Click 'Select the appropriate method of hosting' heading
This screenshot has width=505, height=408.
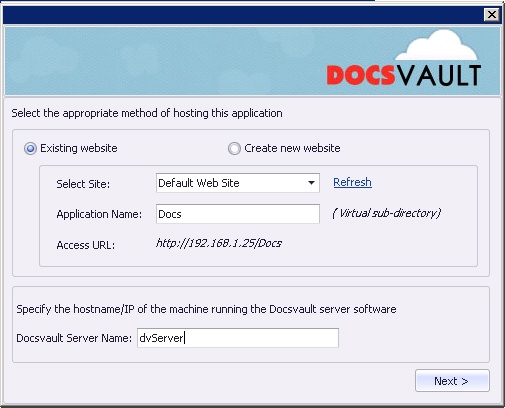147,113
